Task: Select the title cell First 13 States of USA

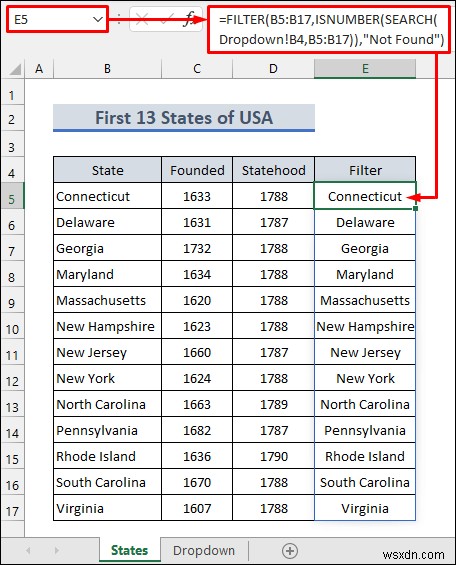Action: point(184,118)
